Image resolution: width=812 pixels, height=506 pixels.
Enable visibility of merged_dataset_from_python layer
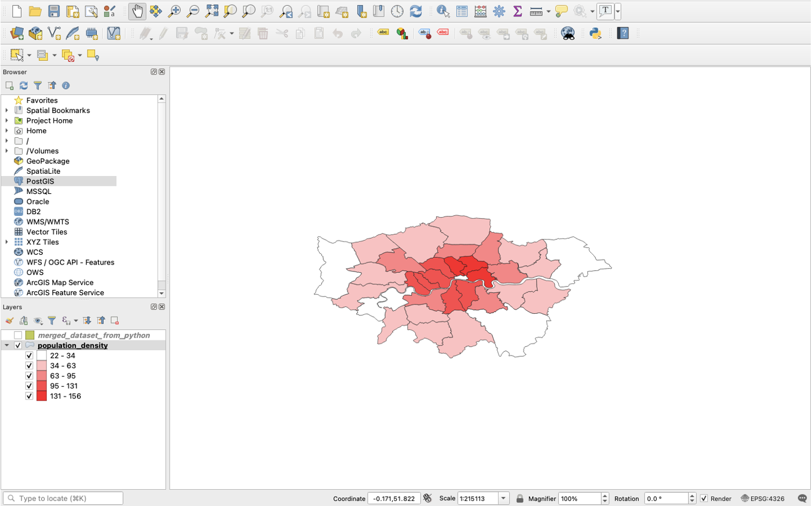point(17,334)
